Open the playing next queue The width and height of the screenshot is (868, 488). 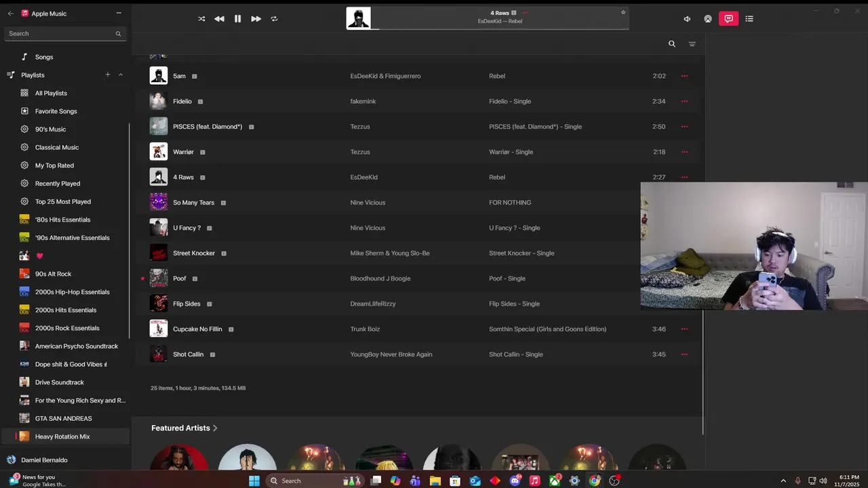pos(749,19)
